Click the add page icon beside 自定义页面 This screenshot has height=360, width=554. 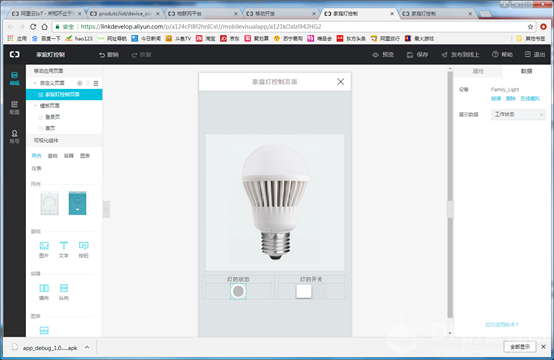[x=79, y=83]
